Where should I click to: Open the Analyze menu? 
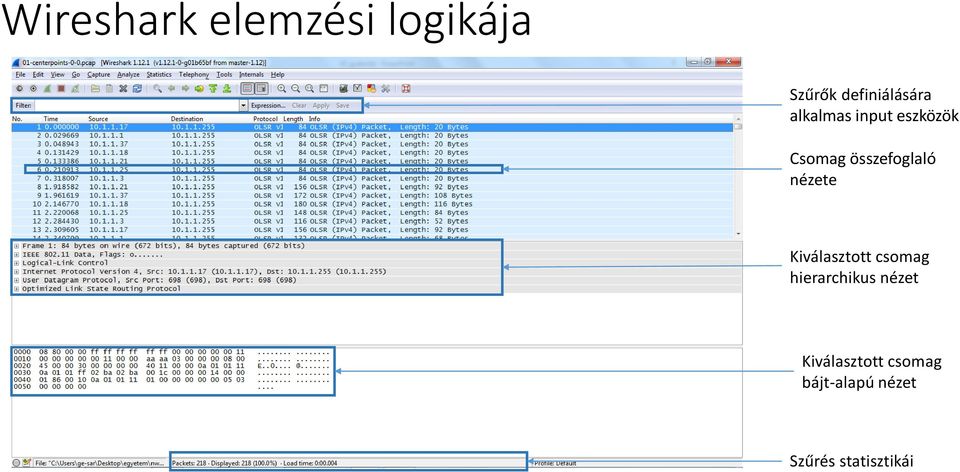point(129,75)
